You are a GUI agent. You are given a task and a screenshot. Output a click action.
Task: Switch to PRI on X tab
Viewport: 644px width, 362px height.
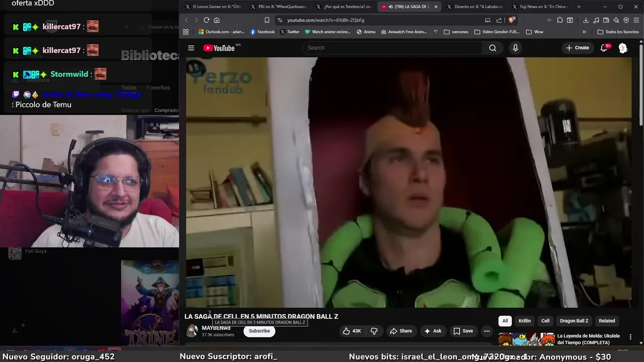[x=278, y=7]
